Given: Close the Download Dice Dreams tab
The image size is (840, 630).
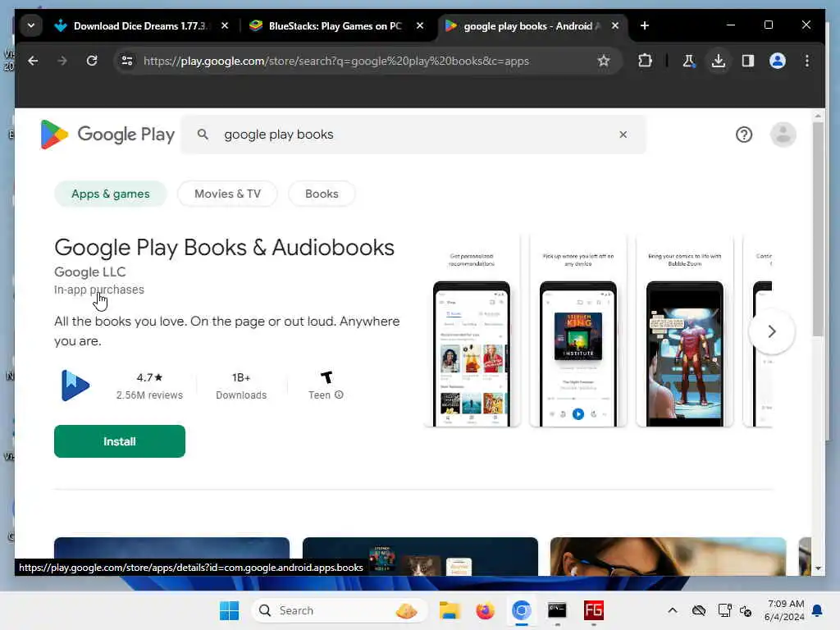Looking at the screenshot, I should click(225, 25).
